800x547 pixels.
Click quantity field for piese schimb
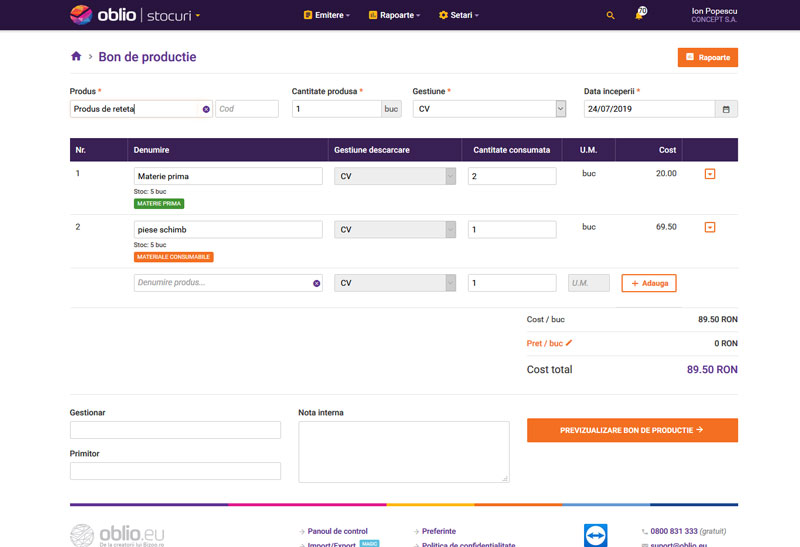click(x=512, y=230)
